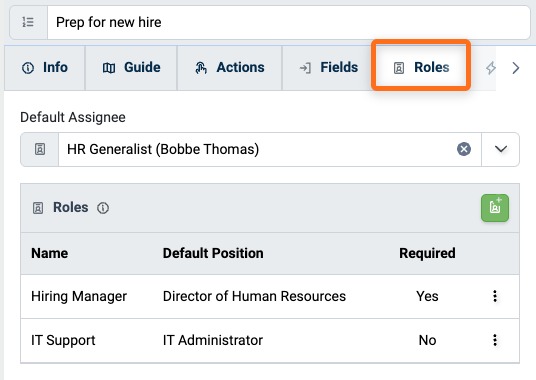
Task: Select the Hiring Manager role name
Action: [x=79, y=296]
